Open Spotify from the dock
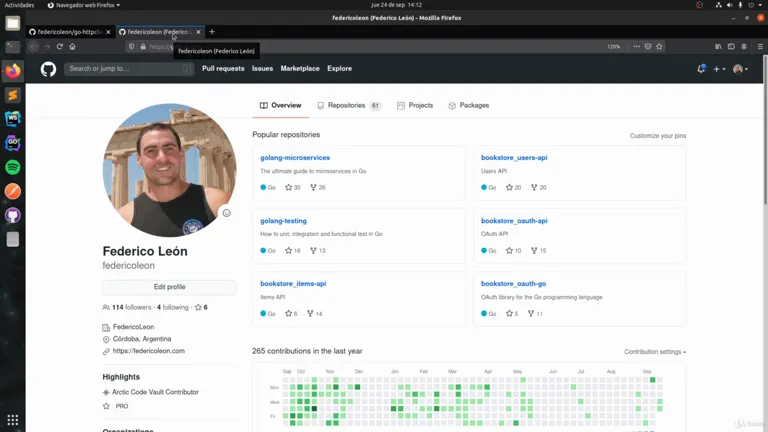Image resolution: width=768 pixels, height=432 pixels. point(13,167)
